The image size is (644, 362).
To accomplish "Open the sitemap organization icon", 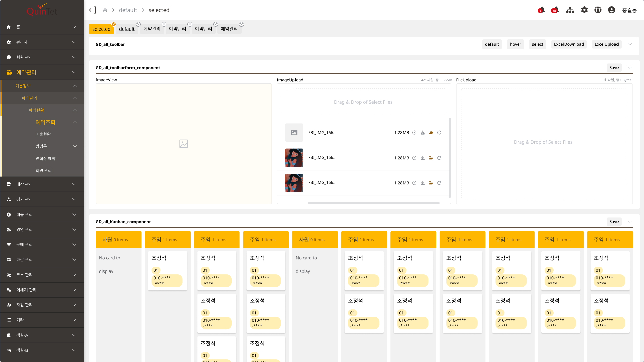I will tap(570, 10).
